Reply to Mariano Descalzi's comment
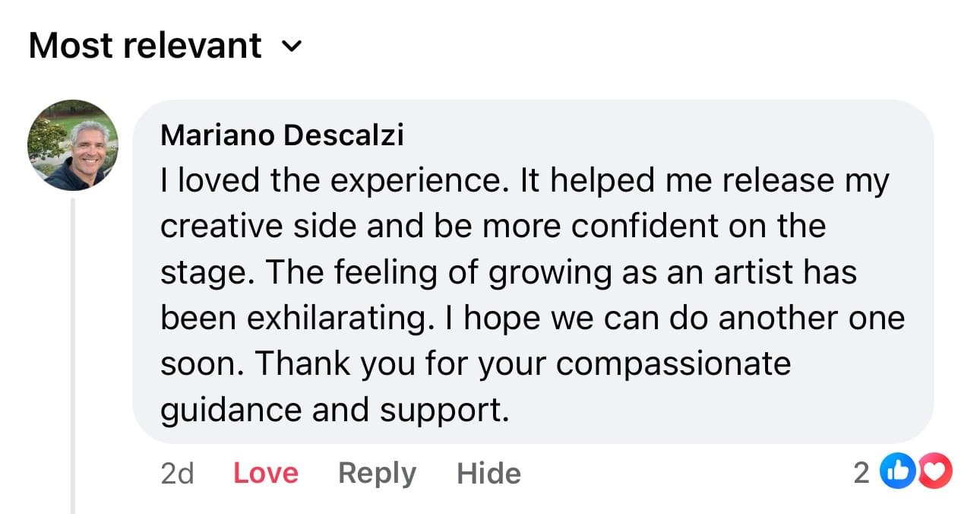The height and width of the screenshot is (514, 980). tap(377, 473)
